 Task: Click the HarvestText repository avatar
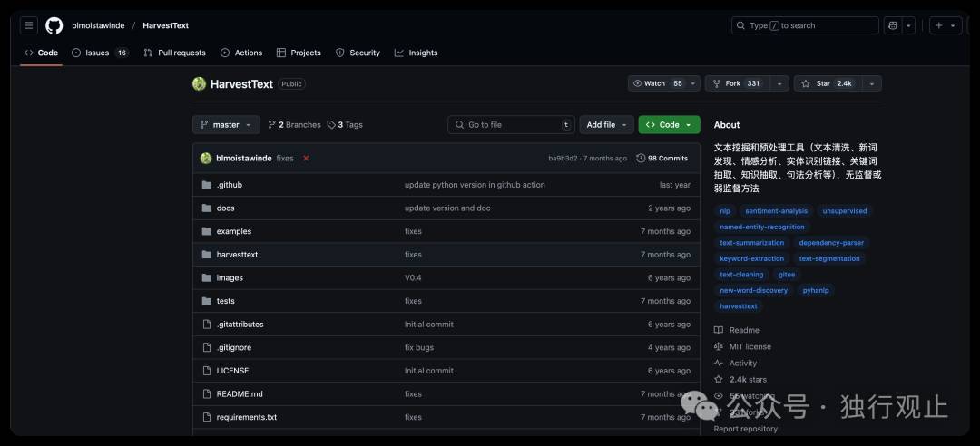pyautogui.click(x=200, y=83)
